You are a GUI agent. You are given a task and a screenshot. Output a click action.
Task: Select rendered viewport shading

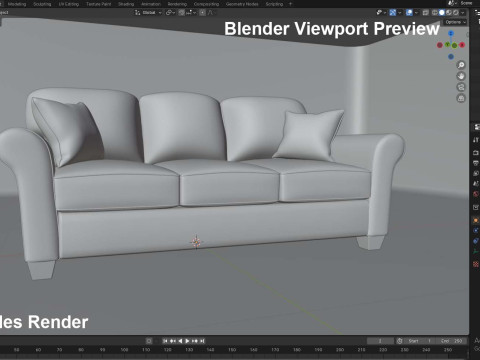(x=456, y=13)
